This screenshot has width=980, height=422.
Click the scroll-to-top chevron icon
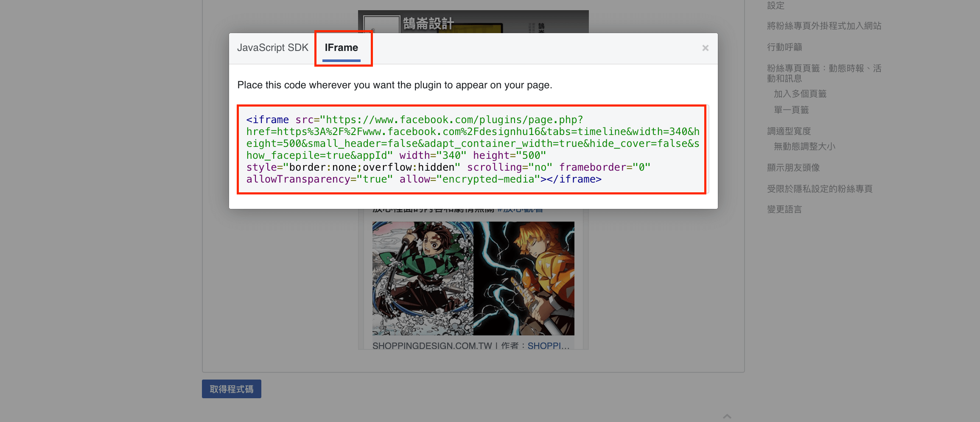click(x=727, y=416)
